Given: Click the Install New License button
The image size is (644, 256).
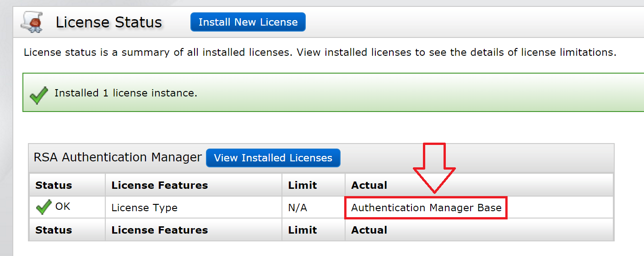Looking at the screenshot, I should click(248, 22).
